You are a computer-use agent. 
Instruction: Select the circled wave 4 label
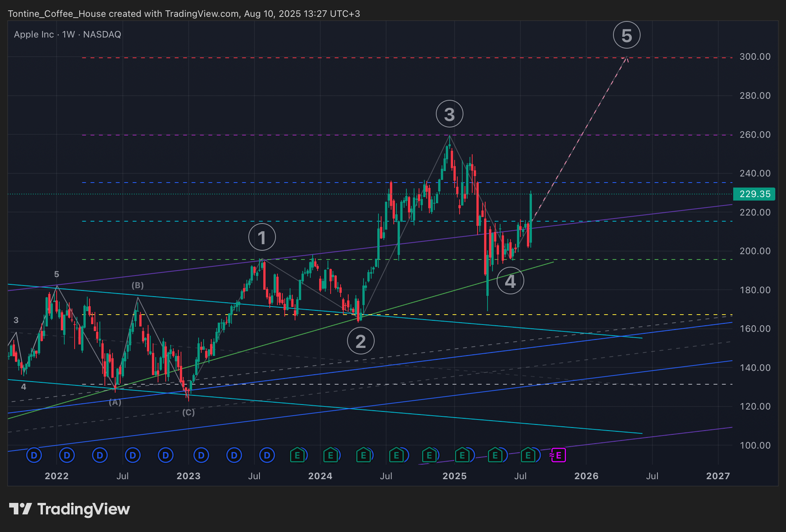[510, 281]
